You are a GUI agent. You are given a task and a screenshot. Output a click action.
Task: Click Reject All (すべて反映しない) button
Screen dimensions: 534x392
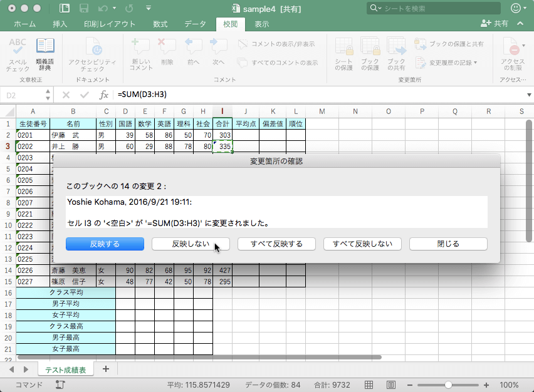[362, 244]
